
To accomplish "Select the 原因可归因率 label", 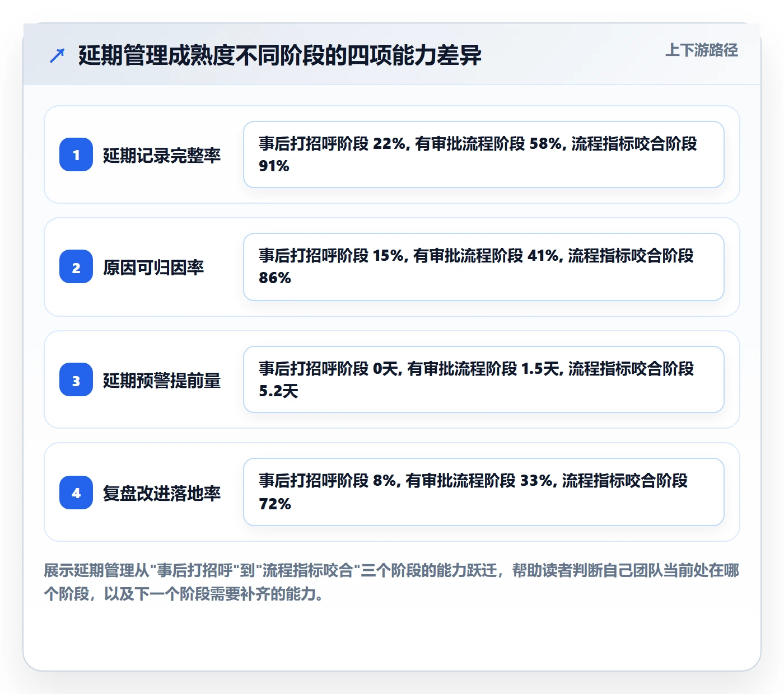I will tap(153, 267).
